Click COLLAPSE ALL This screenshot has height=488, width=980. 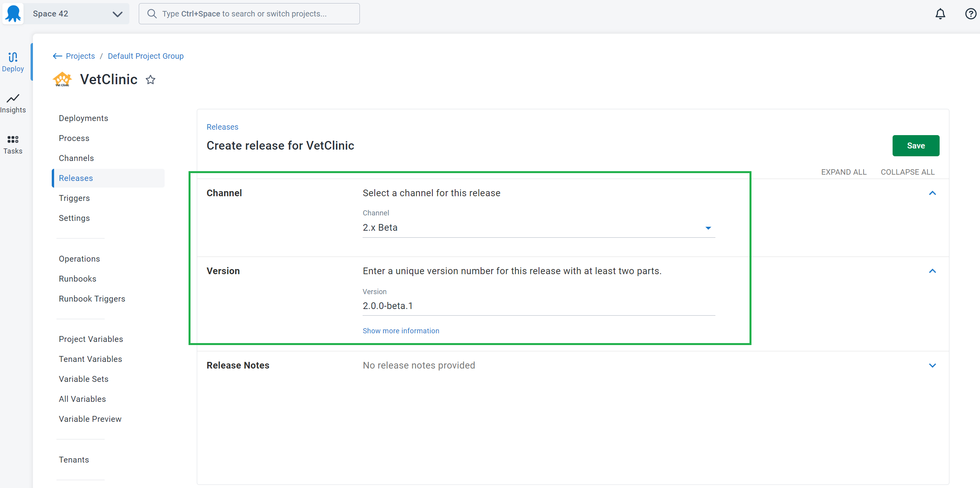907,172
